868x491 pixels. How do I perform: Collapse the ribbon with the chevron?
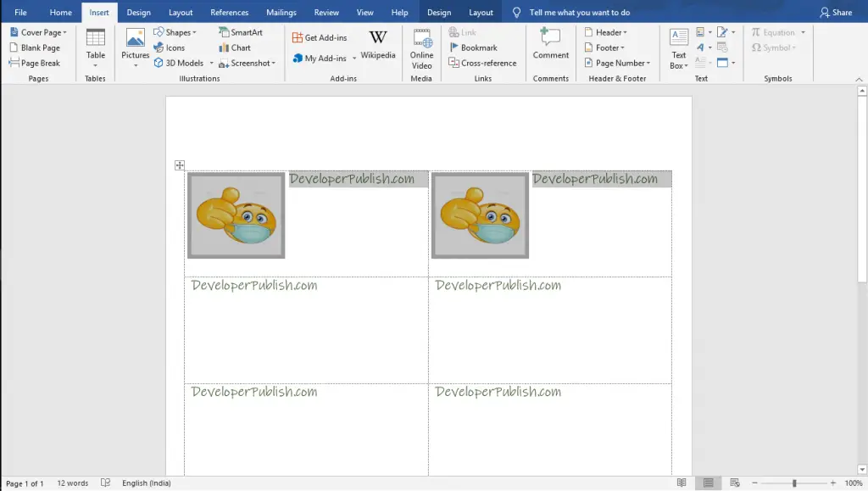(859, 79)
